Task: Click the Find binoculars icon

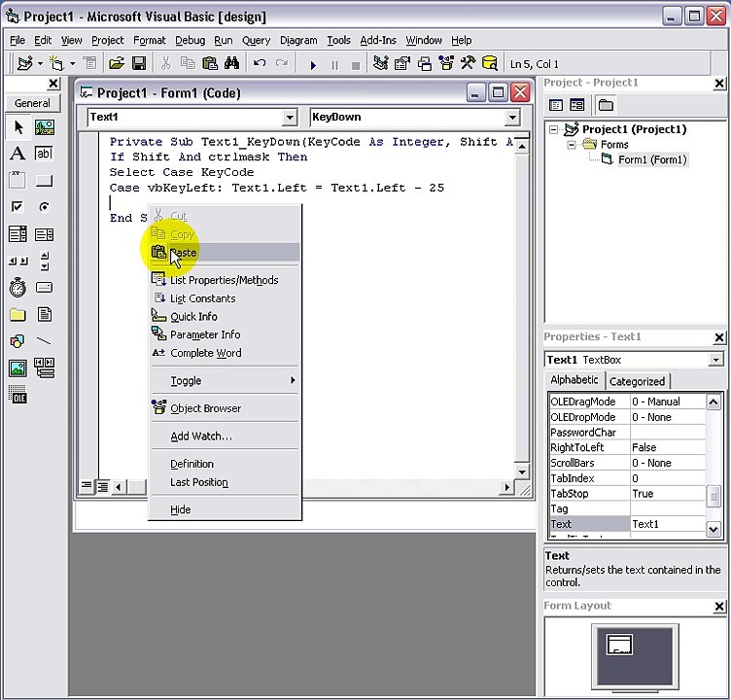Action: click(231, 63)
